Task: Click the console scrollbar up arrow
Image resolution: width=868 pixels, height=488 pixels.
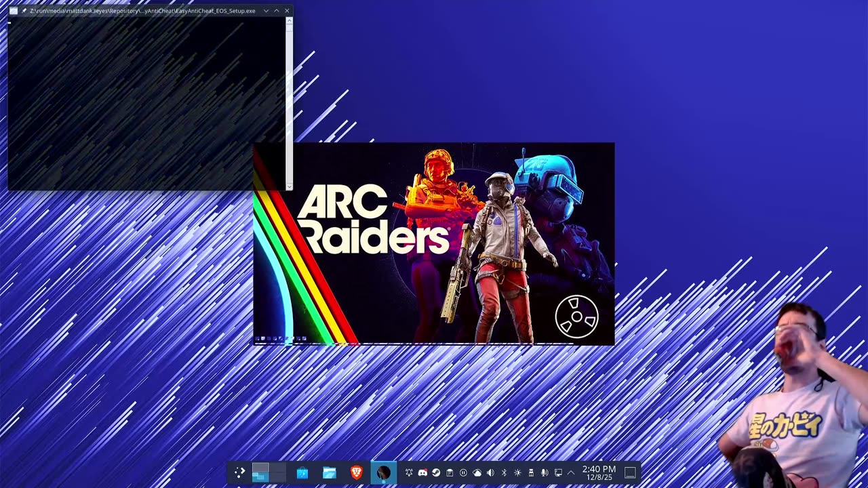Action: point(290,20)
